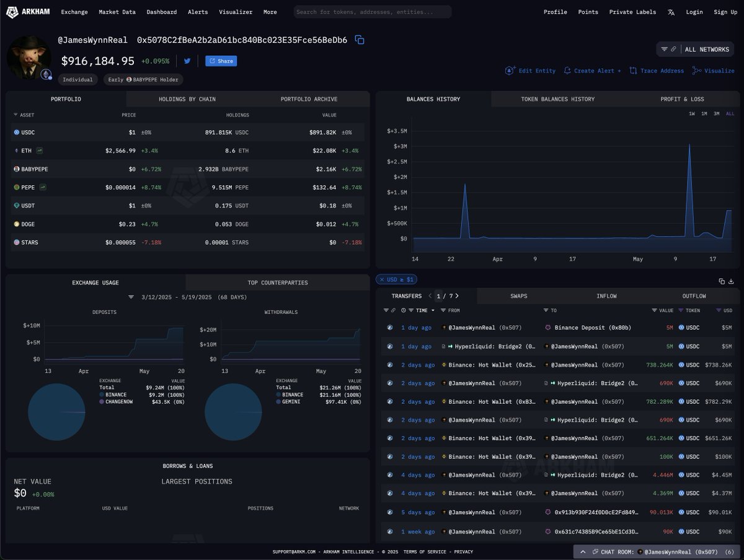Open exchange usage date range filter
This screenshot has width=744, height=560.
(131, 297)
